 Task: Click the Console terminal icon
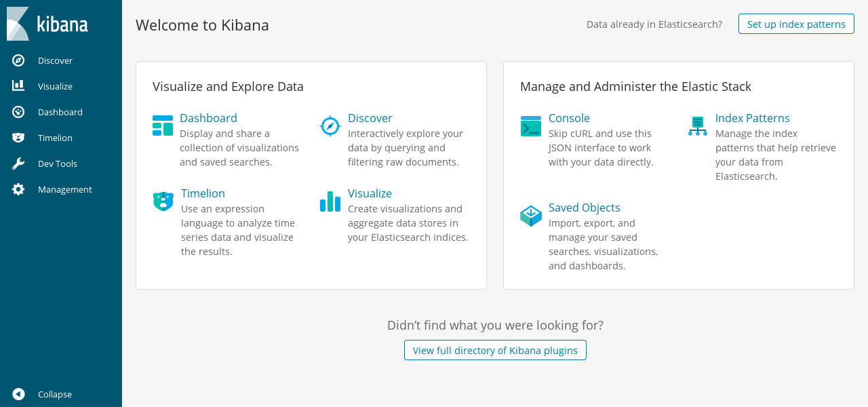[x=531, y=126]
